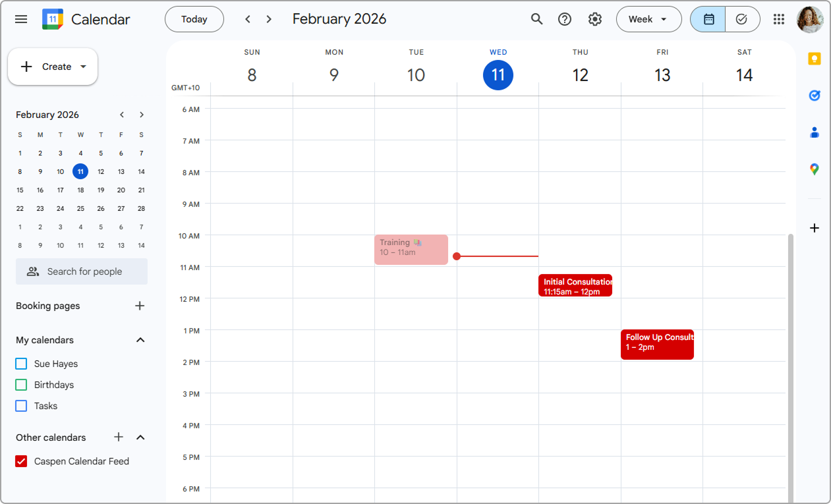Image resolution: width=831 pixels, height=504 pixels.
Task: Click the Today button
Action: click(x=194, y=19)
